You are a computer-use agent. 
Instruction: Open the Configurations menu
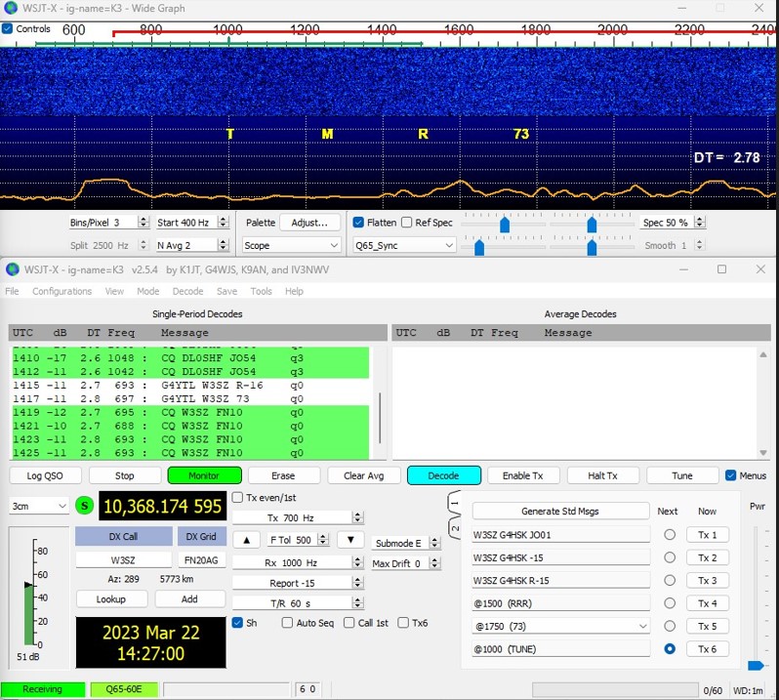click(x=61, y=291)
